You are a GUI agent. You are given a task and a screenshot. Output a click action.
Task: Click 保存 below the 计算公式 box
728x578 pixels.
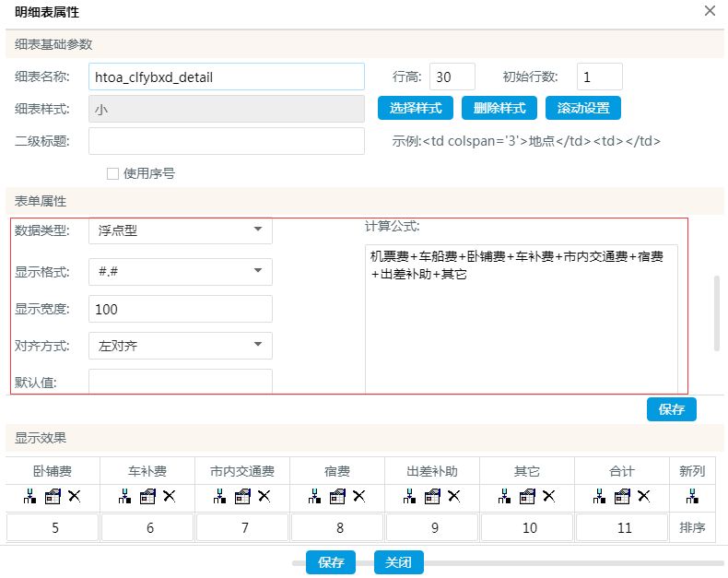tap(671, 409)
